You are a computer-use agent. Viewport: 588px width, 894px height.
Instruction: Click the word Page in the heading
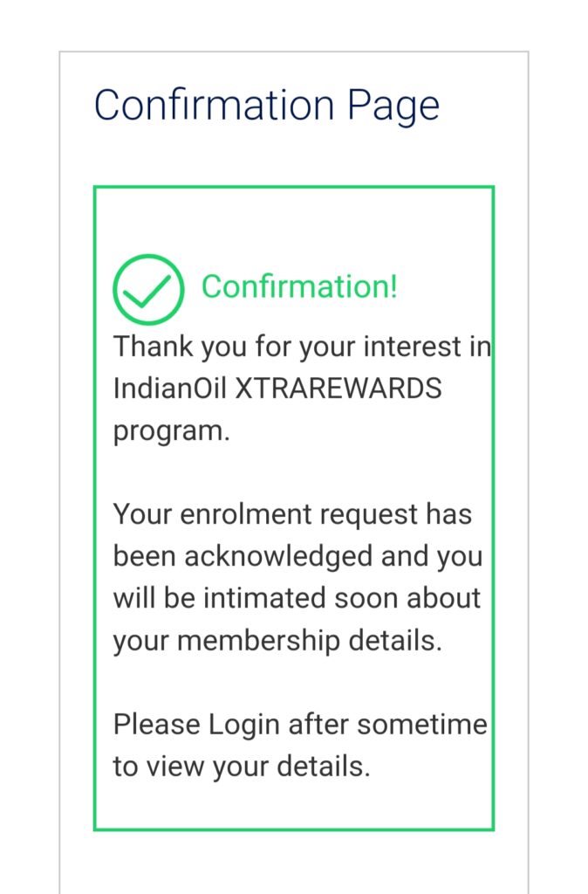(393, 107)
